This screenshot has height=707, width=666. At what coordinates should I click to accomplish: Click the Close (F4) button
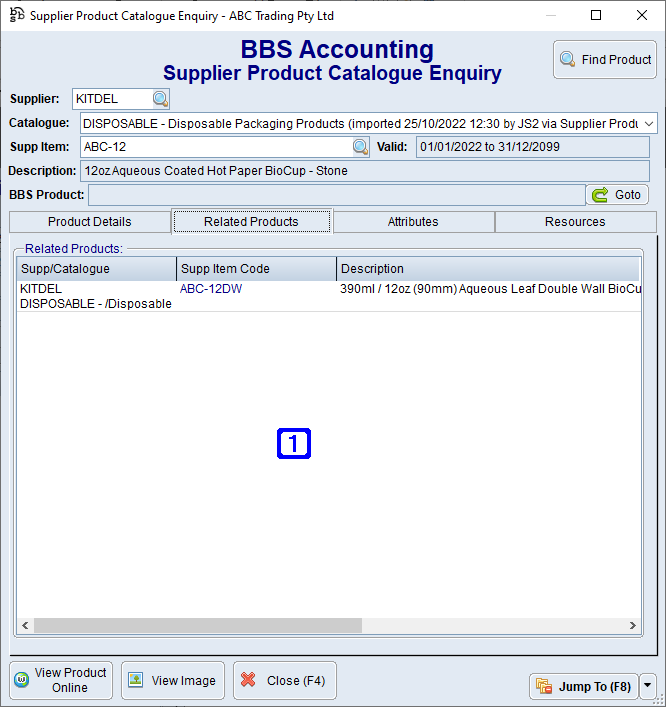[285, 680]
